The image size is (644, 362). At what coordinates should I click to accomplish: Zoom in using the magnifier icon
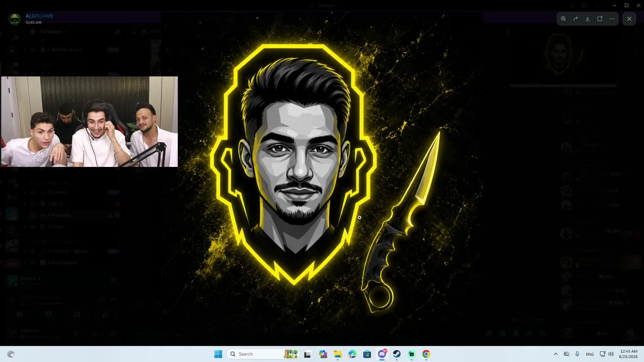[563, 19]
